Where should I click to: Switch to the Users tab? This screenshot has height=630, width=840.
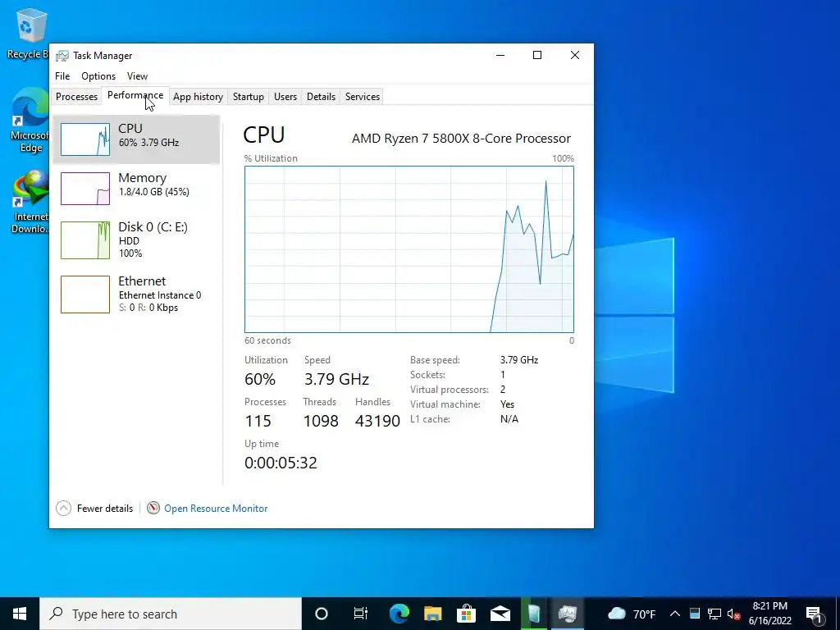click(285, 97)
